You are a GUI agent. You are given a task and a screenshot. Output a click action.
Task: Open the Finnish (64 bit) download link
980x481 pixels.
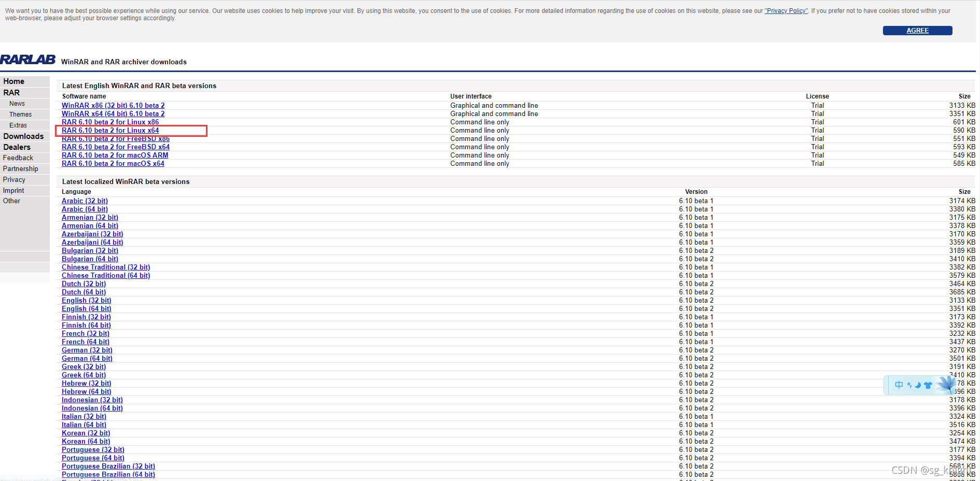pyautogui.click(x=86, y=325)
